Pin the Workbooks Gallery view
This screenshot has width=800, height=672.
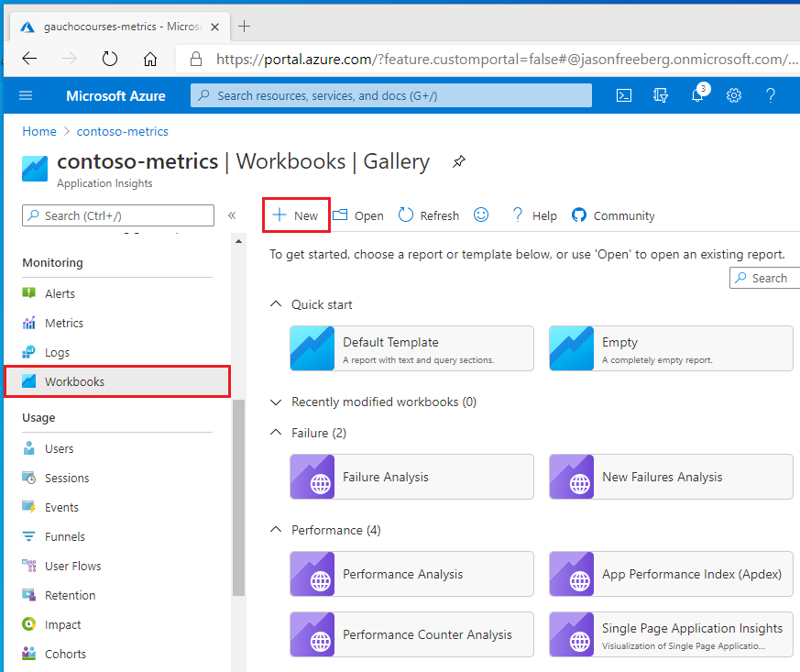pos(458,160)
